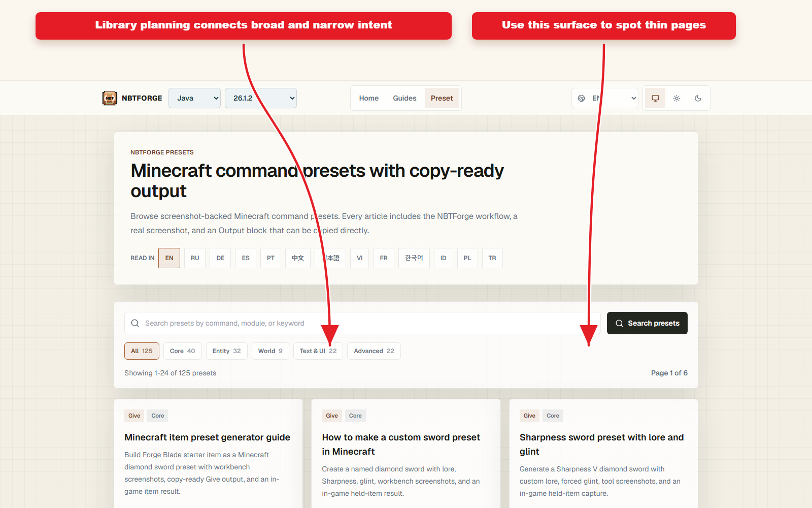
Task: Open How to make custom sword preset
Action: (401, 444)
